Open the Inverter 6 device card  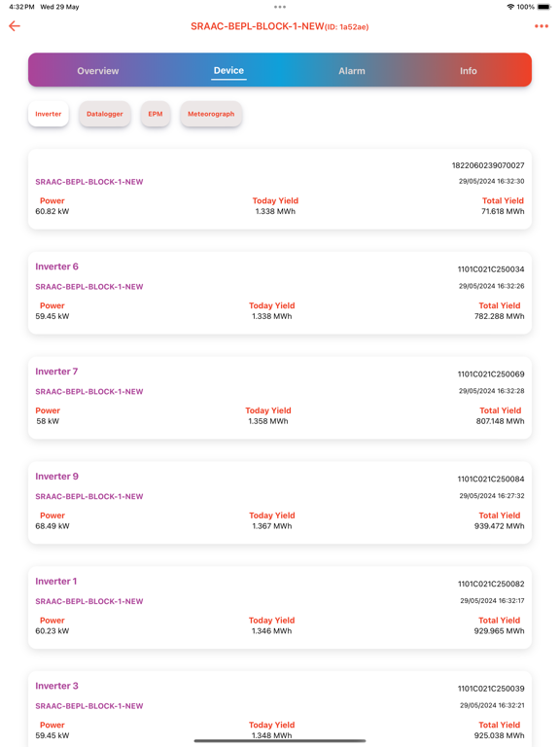[x=280, y=293]
